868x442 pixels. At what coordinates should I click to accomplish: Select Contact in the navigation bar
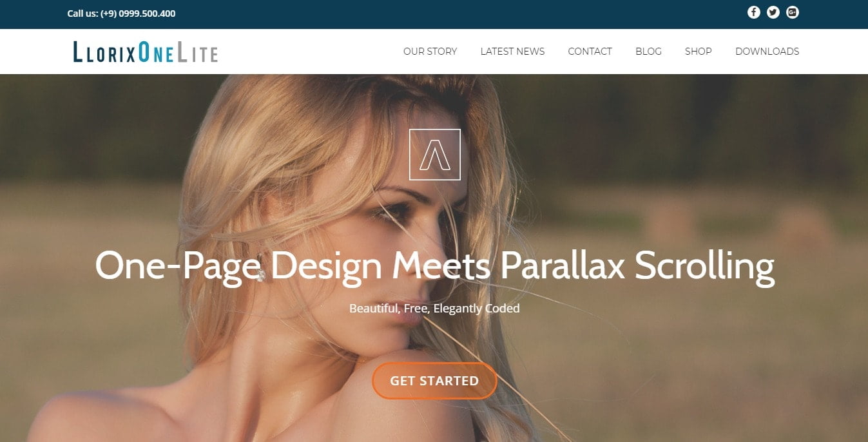coord(590,52)
